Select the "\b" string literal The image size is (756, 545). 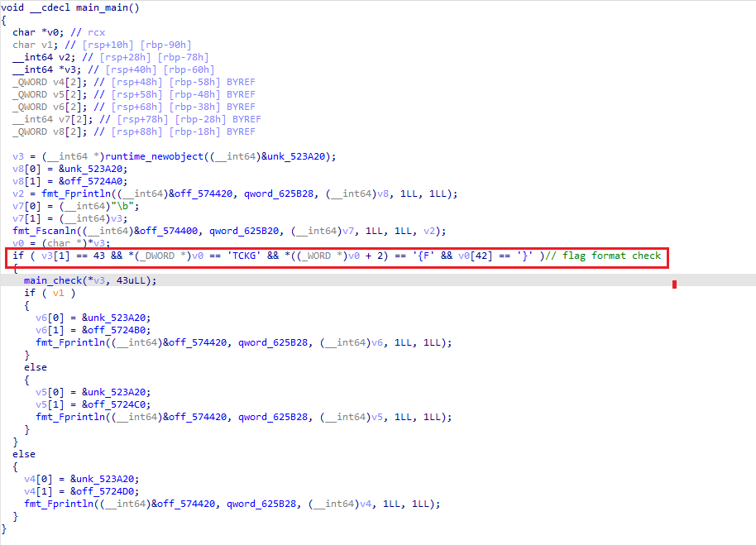[122, 206]
